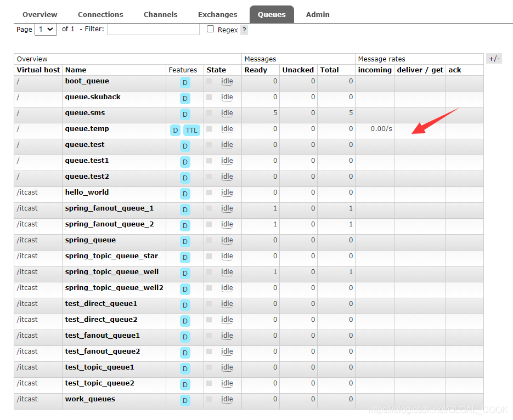Open the Admin tab
Image resolution: width=513 pixels, height=420 pixels.
pyautogui.click(x=318, y=14)
